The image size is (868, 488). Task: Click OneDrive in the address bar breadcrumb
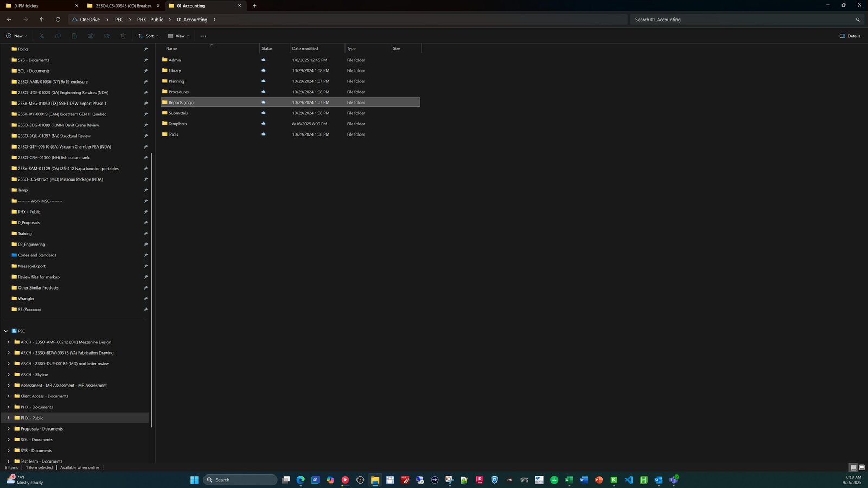point(90,20)
